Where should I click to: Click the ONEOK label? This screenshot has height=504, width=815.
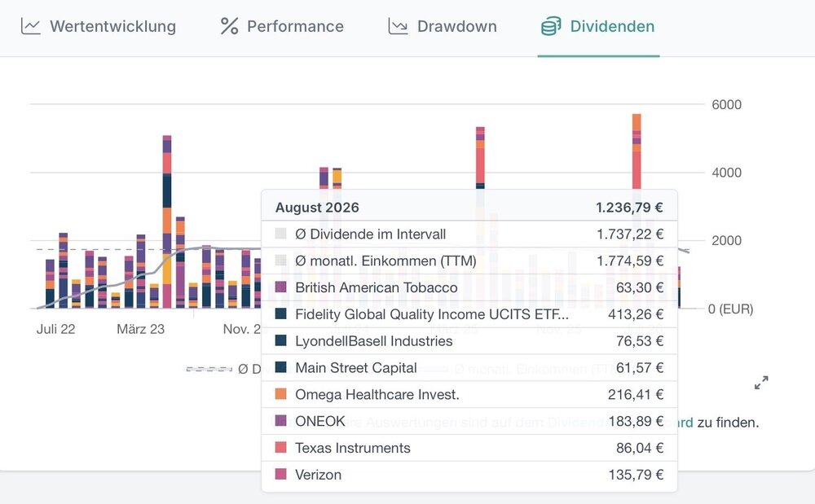(320, 421)
